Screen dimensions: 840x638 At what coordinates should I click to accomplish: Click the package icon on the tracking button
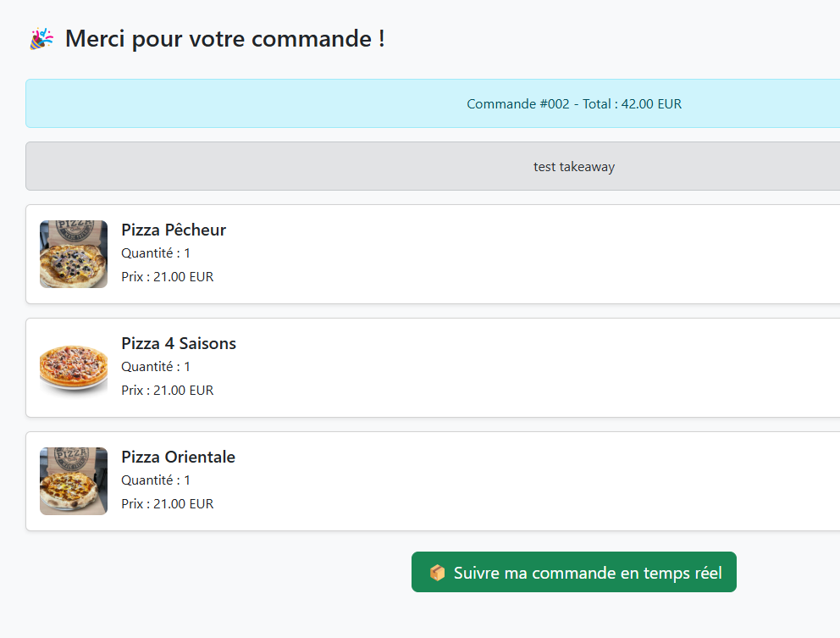(x=437, y=573)
